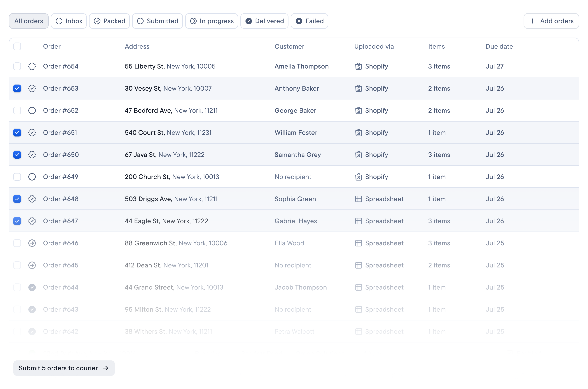
Task: Check the checkbox for Order #652
Action: pos(17,110)
